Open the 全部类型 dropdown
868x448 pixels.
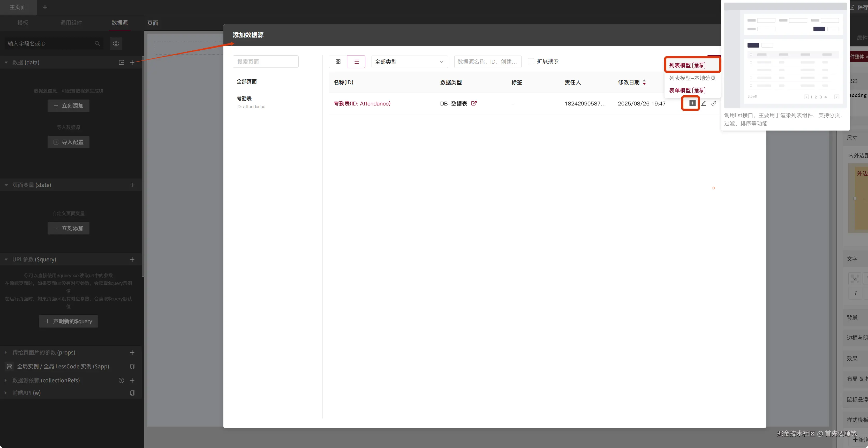tap(409, 62)
